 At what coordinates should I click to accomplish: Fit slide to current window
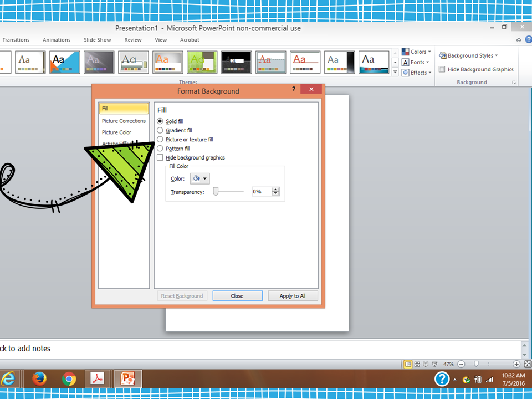528,365
